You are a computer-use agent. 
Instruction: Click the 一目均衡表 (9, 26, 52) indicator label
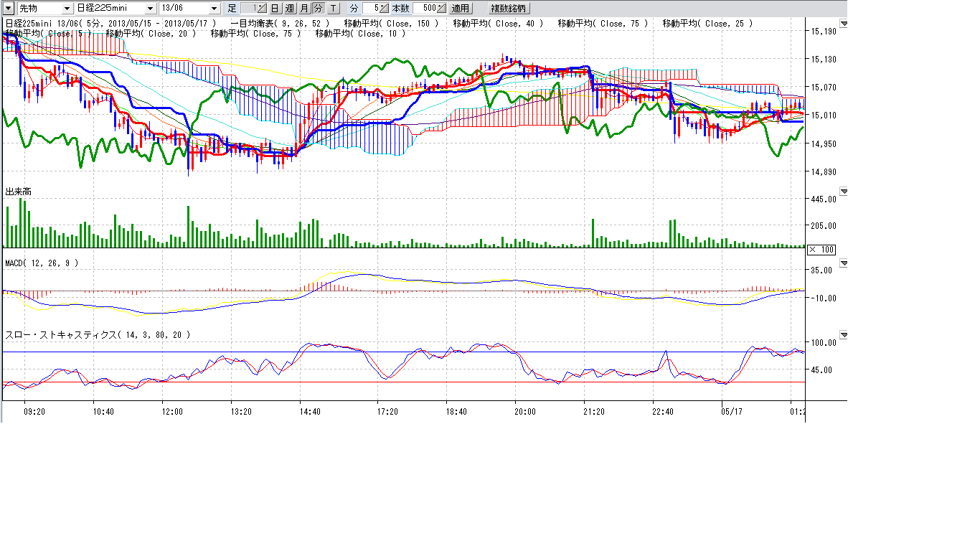(x=279, y=24)
